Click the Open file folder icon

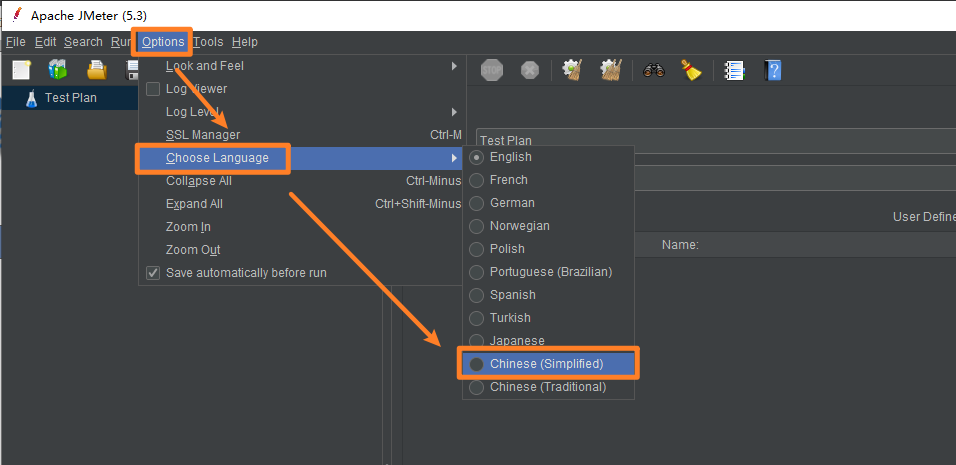tap(97, 70)
